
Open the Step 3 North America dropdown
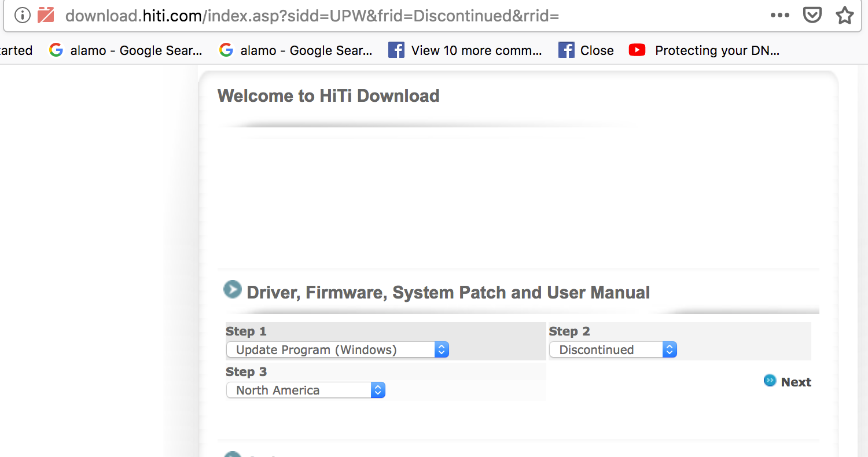pyautogui.click(x=306, y=390)
